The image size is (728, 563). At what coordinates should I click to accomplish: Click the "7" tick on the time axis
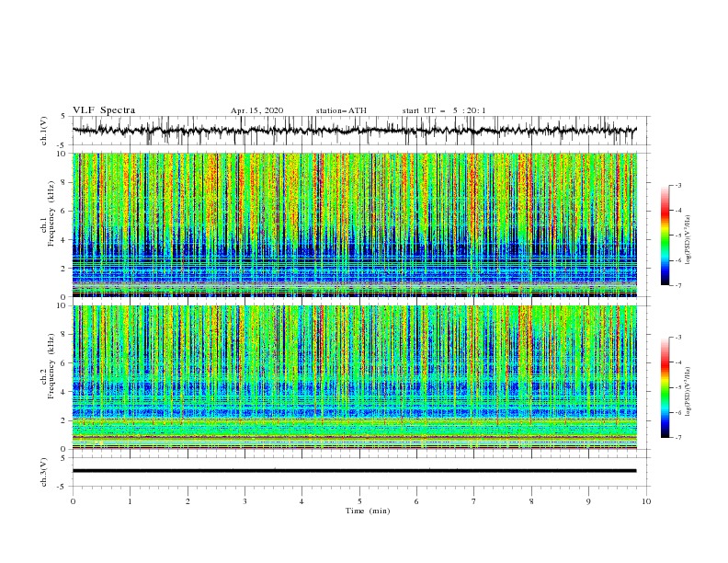474,501
